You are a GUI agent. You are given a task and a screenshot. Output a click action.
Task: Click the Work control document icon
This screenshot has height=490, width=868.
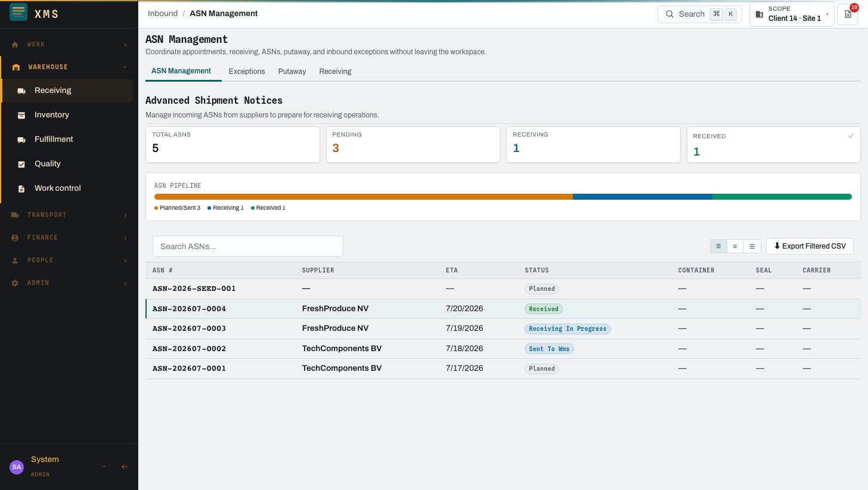pyautogui.click(x=21, y=188)
